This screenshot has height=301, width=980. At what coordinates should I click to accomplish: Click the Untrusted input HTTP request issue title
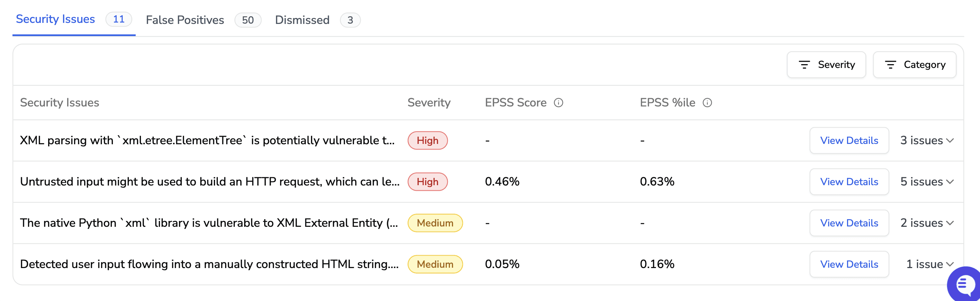[x=210, y=182]
